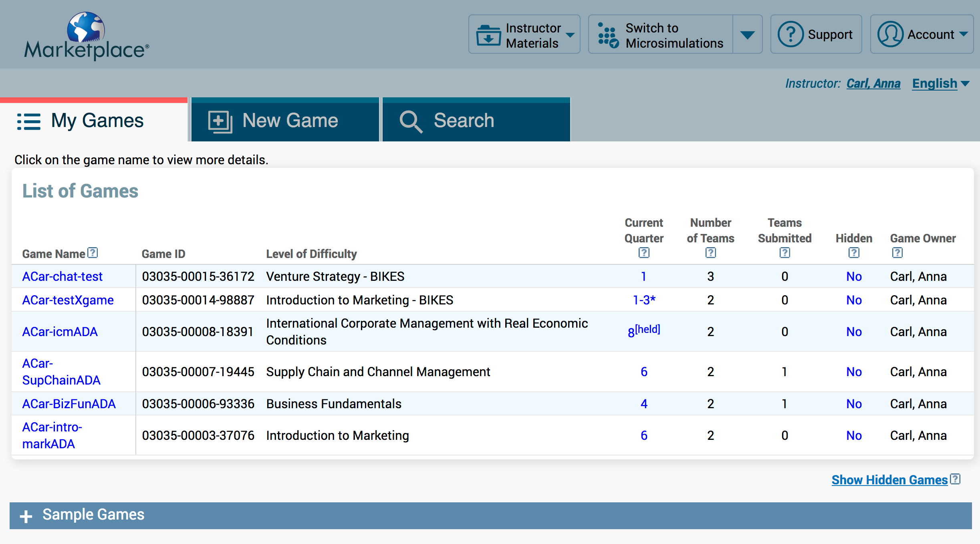
Task: Open the Instructor Materials dropdown
Action: coord(524,34)
